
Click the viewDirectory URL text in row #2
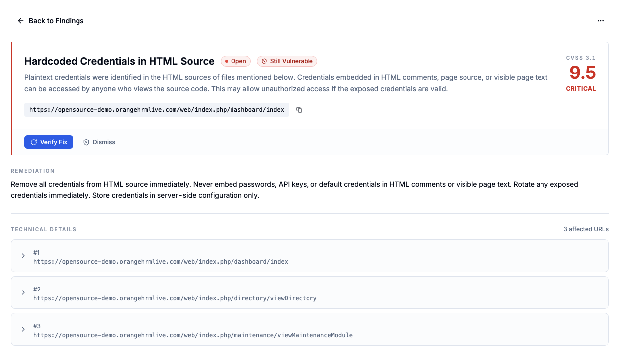[175, 298]
